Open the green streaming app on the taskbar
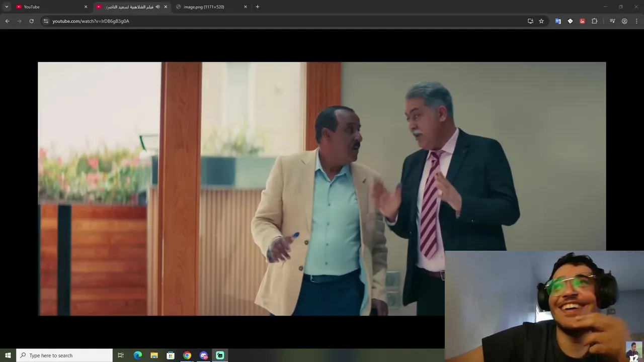 [x=220, y=355]
